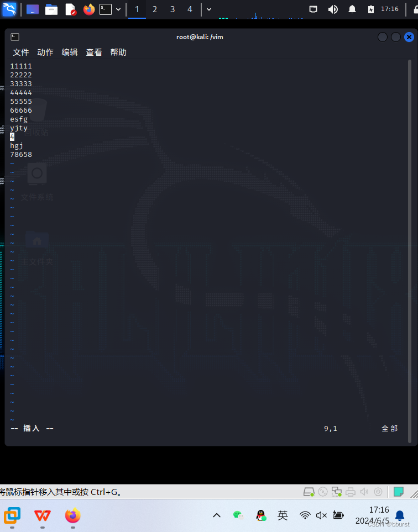The width and height of the screenshot is (418, 532).
Task: Minimize the root@kali terminal window
Action: tap(383, 37)
